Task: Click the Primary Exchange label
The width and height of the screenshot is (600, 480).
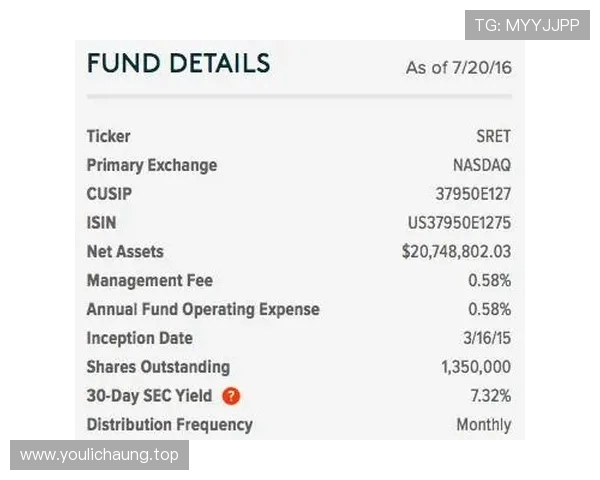Action: pos(151,166)
